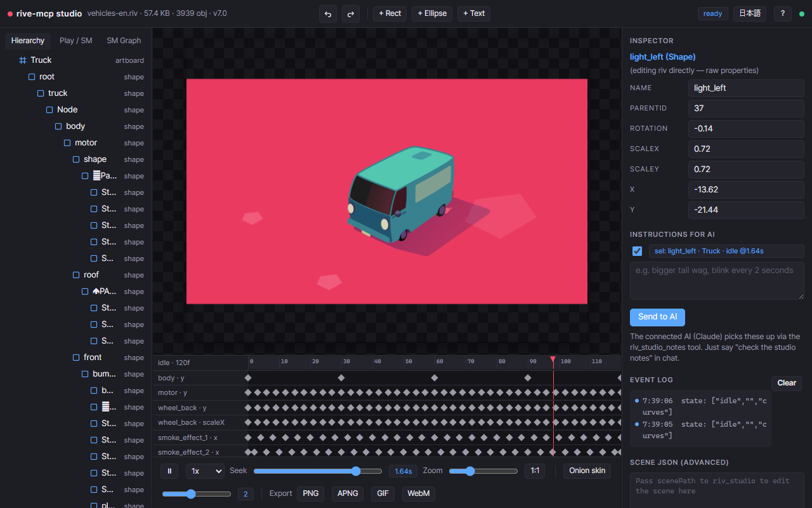Click the slider beside the value 2
Viewport: 812px width, 508px height.
(x=197, y=494)
